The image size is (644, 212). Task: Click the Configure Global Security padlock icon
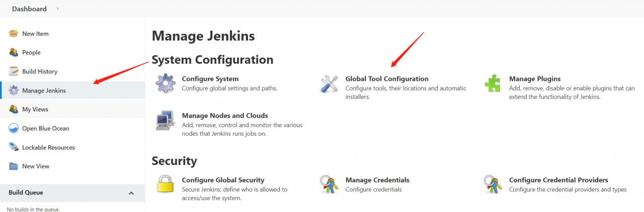(165, 184)
